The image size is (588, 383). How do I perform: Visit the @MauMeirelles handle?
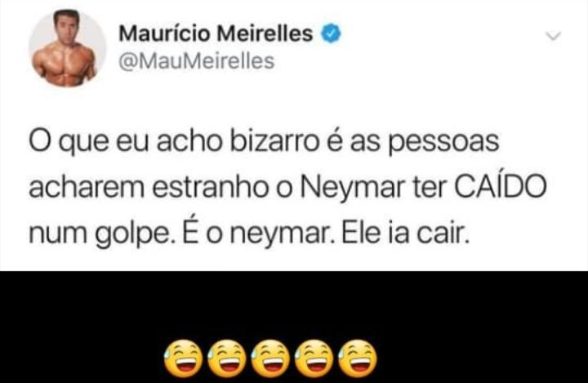[x=197, y=61]
